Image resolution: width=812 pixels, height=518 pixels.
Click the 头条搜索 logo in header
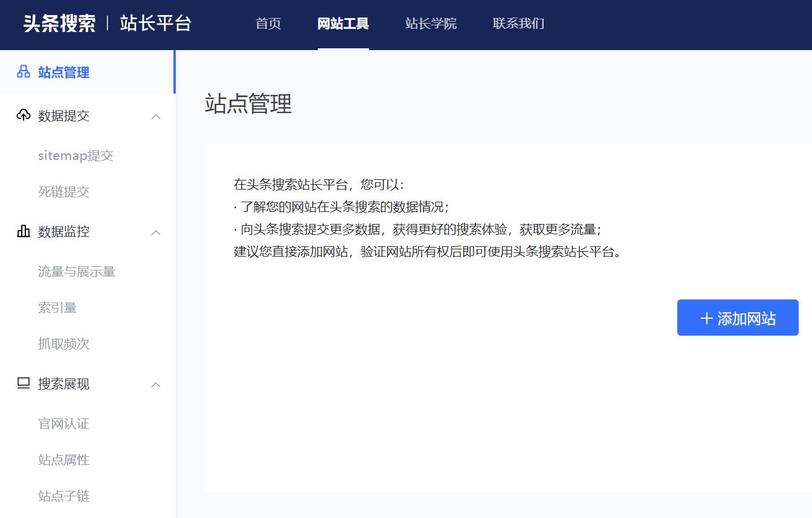tap(59, 24)
